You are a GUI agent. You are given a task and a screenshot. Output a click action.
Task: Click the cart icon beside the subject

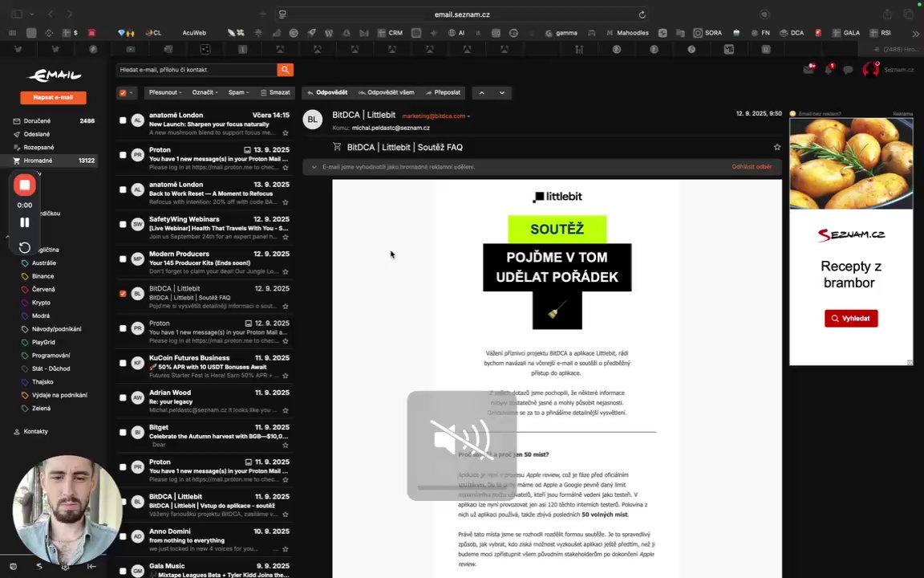coord(337,147)
